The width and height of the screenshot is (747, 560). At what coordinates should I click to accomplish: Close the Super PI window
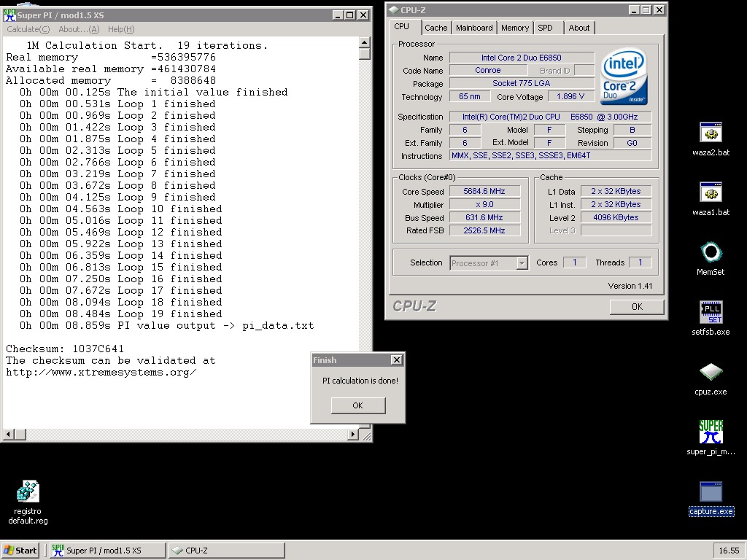363,15
